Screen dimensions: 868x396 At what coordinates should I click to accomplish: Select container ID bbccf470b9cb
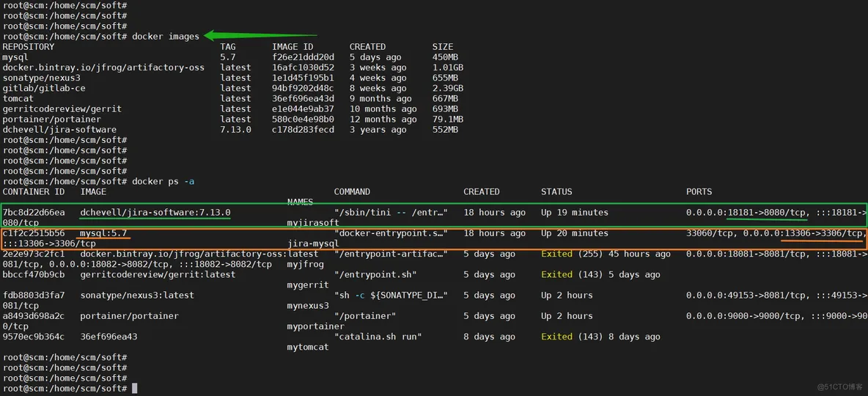pos(33,275)
